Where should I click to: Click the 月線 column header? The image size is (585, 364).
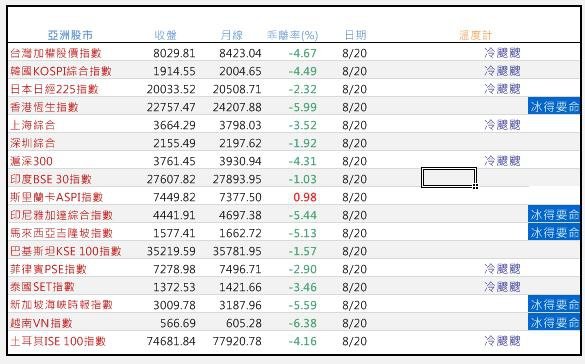[x=232, y=35]
